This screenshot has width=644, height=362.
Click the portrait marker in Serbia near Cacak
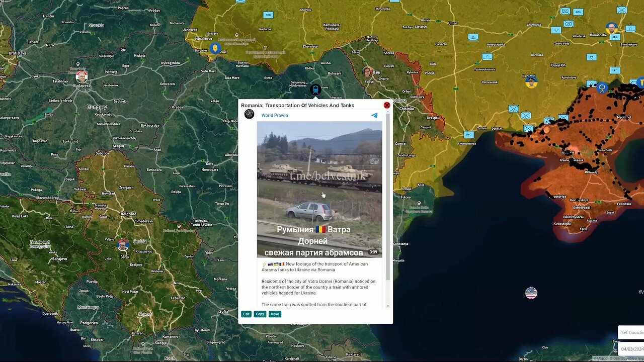[x=122, y=245]
